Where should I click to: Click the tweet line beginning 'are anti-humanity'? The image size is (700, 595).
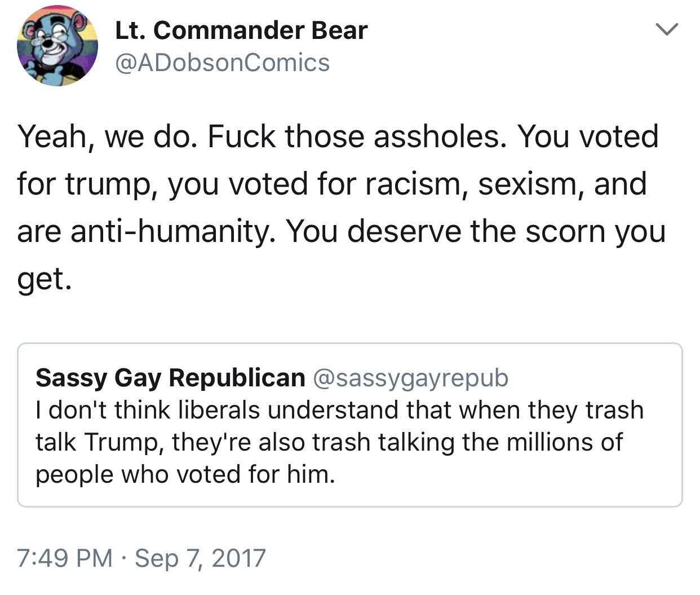point(342,232)
